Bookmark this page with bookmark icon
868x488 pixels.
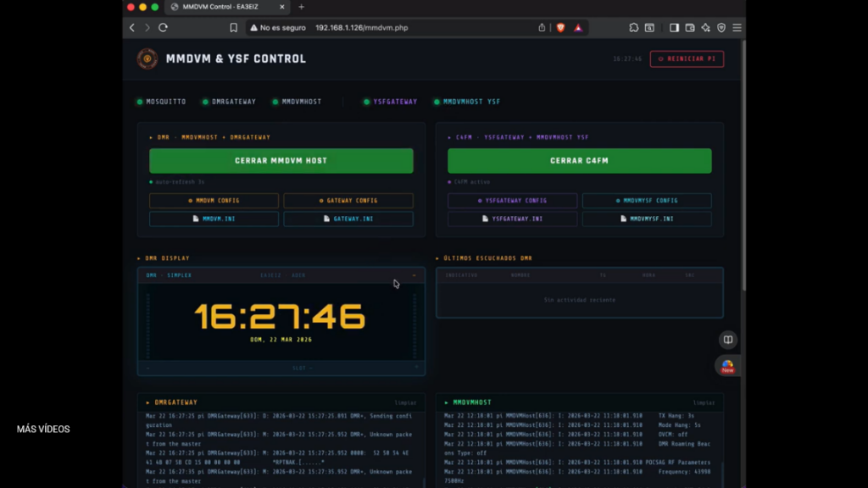click(x=233, y=28)
